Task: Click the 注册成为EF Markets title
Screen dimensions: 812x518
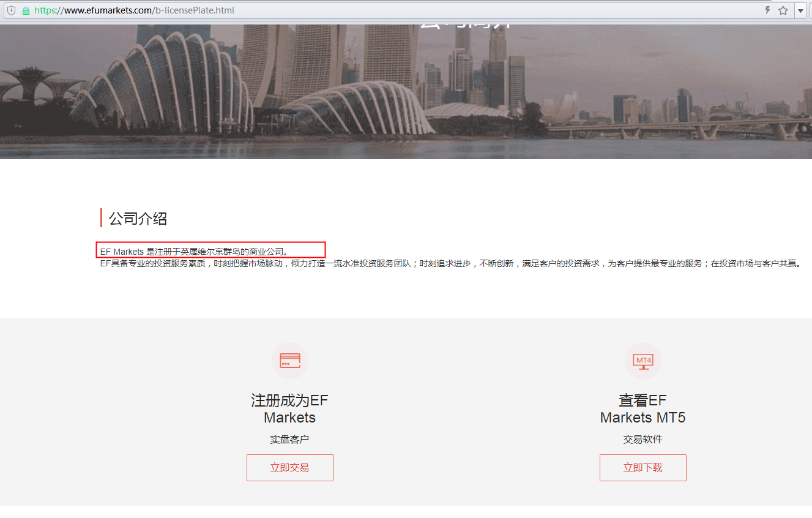Action: point(290,409)
